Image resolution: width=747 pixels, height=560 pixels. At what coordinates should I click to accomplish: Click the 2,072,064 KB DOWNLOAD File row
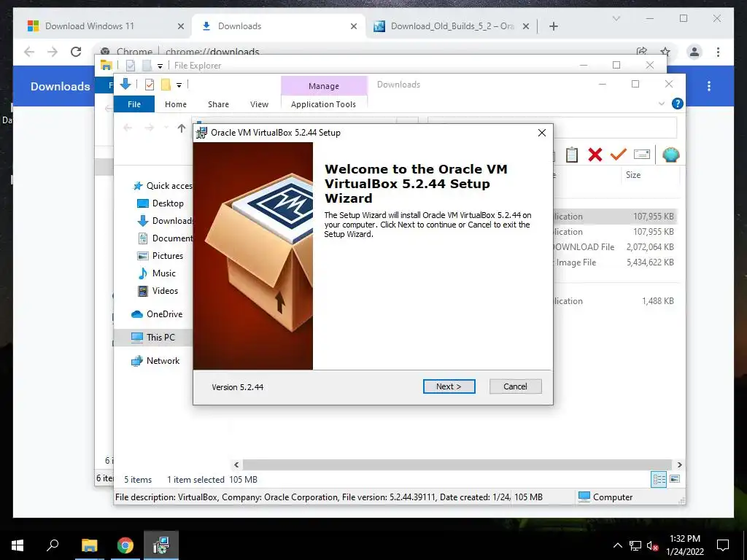point(616,246)
